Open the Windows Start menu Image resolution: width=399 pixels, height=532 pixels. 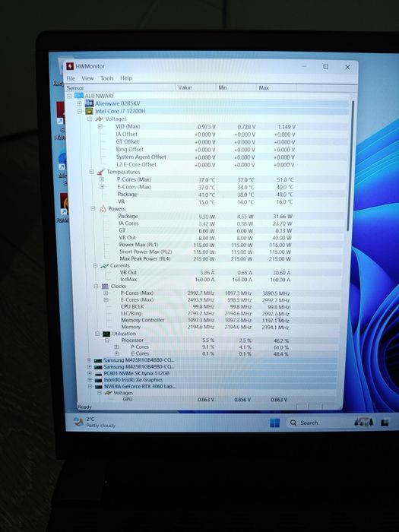click(x=274, y=423)
